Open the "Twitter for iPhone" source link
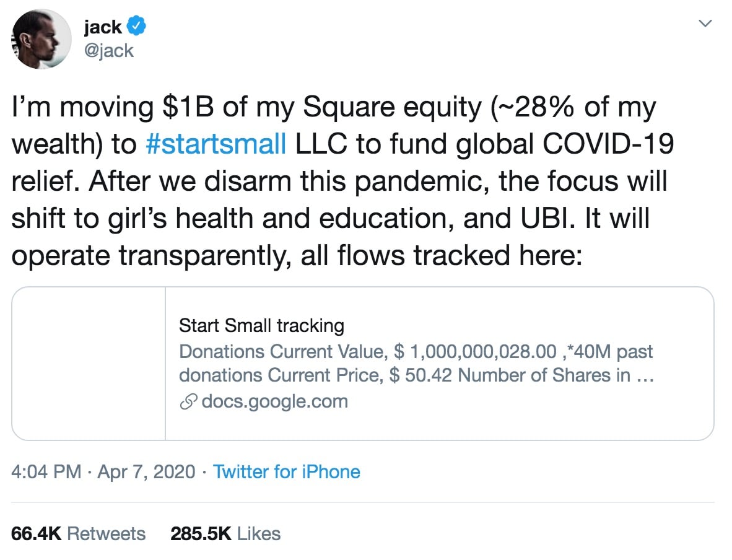 coord(286,472)
